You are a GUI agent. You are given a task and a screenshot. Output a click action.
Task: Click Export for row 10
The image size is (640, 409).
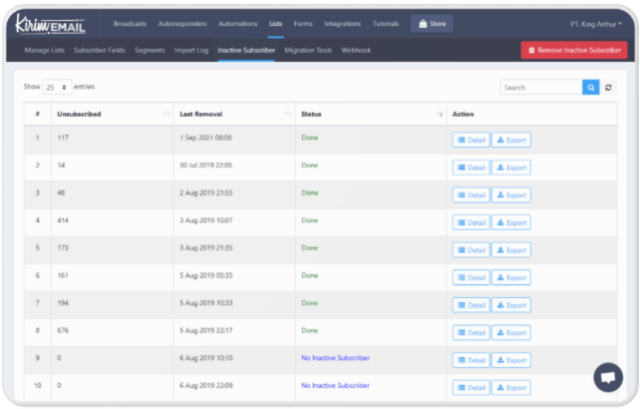[511, 387]
